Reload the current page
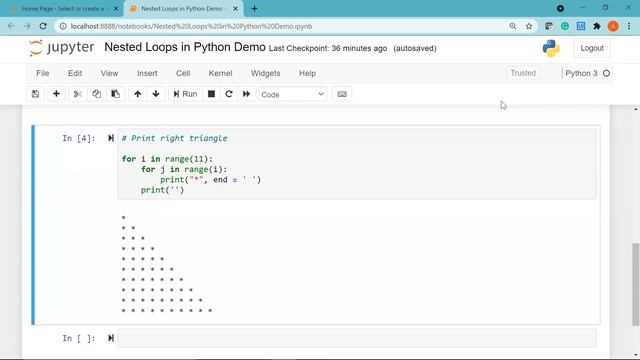This screenshot has width=640, height=360. point(43,26)
